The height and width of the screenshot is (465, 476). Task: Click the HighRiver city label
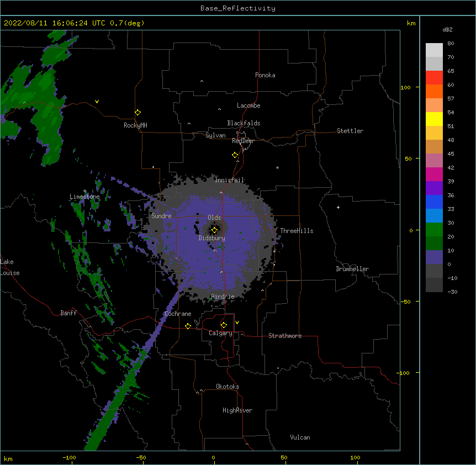pos(237,410)
